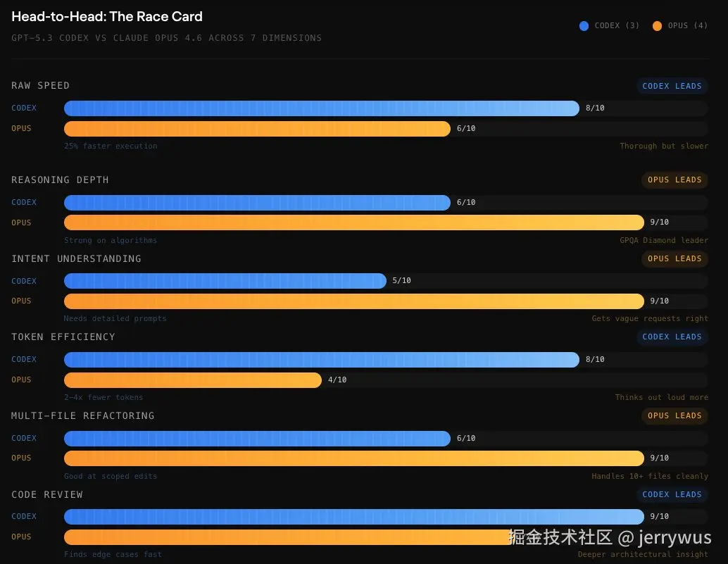This screenshot has width=728, height=564.
Task: Click the Codex Leads badge for Token Efficiency
Action: point(672,337)
